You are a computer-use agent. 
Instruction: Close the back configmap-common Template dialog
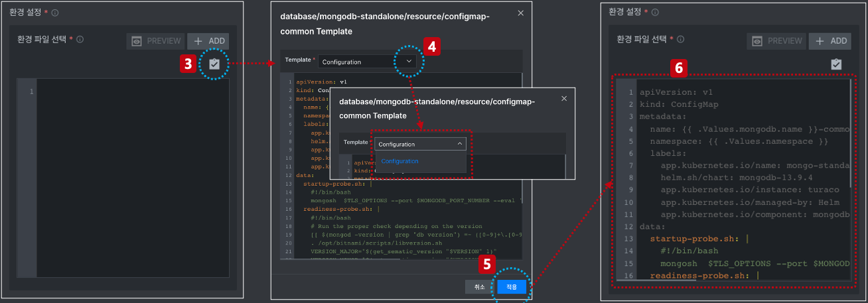click(x=520, y=13)
